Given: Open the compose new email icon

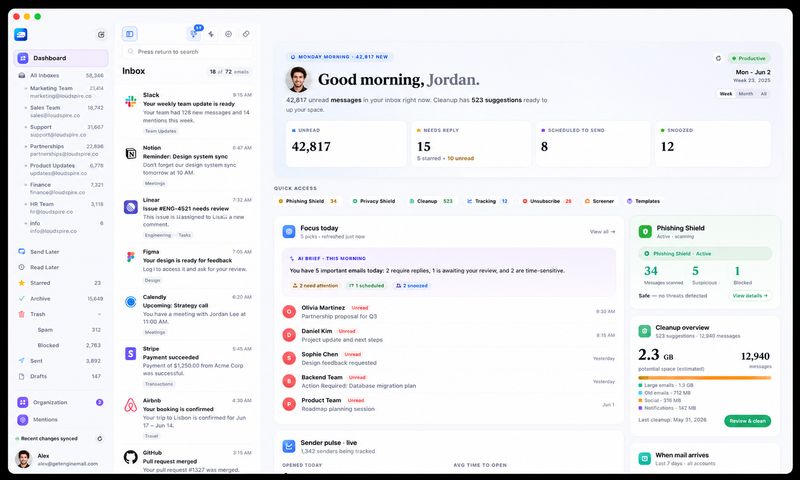Looking at the screenshot, I should tap(101, 35).
